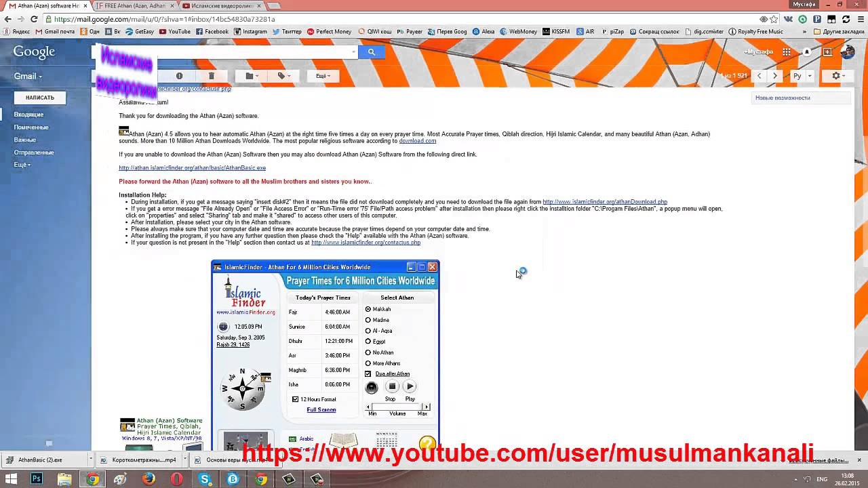Open the Perfect Money bookmark
868x488 pixels.
click(329, 31)
